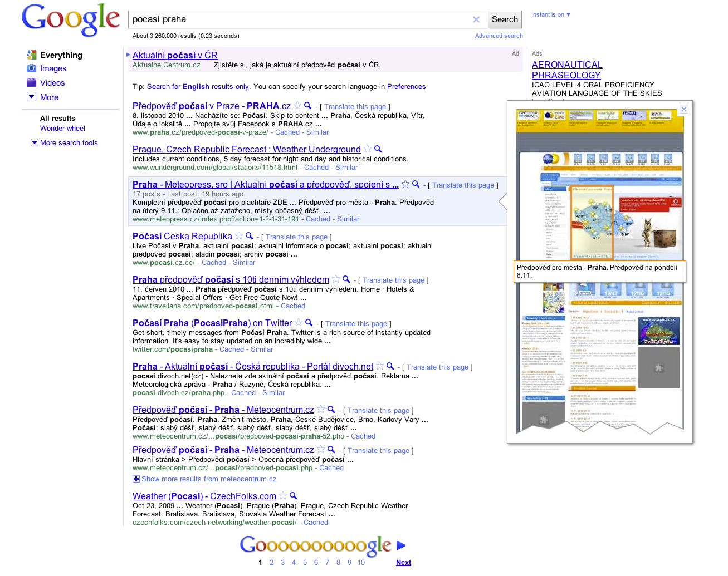Screen dimensions: 728x576
Task: Open Cached version of Weather Underground result
Action: click(316, 167)
